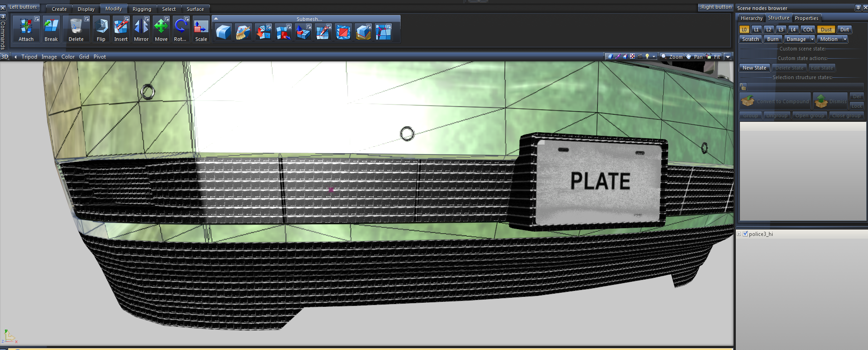868x350 pixels.
Task: Click the Break tool icon
Action: (51, 30)
